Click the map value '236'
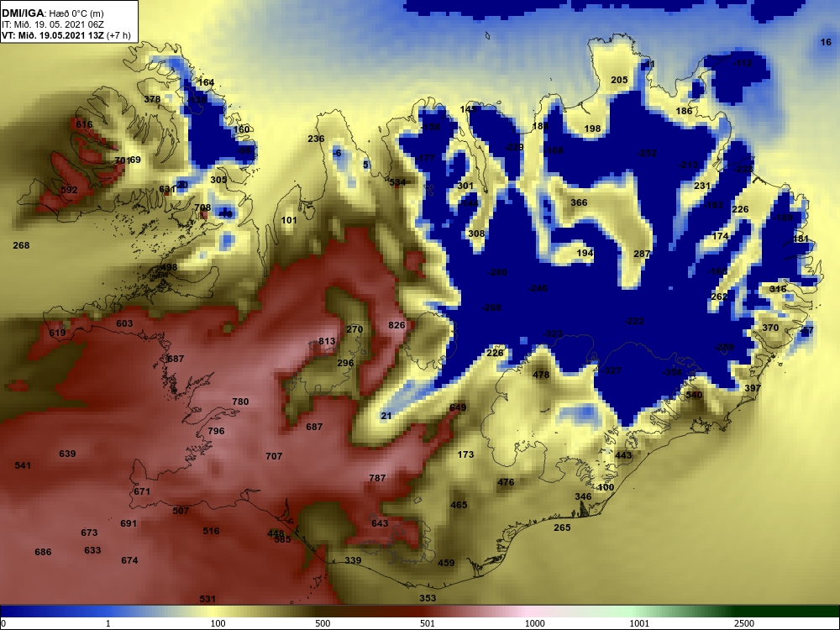The width and height of the screenshot is (840, 630). pos(316,139)
